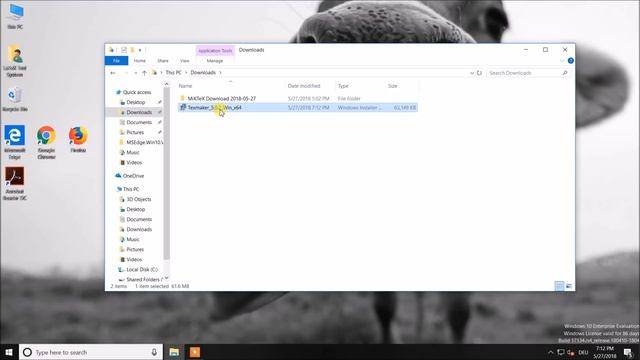
Task: Open pinned Desktop under Quick access
Action: point(136,102)
